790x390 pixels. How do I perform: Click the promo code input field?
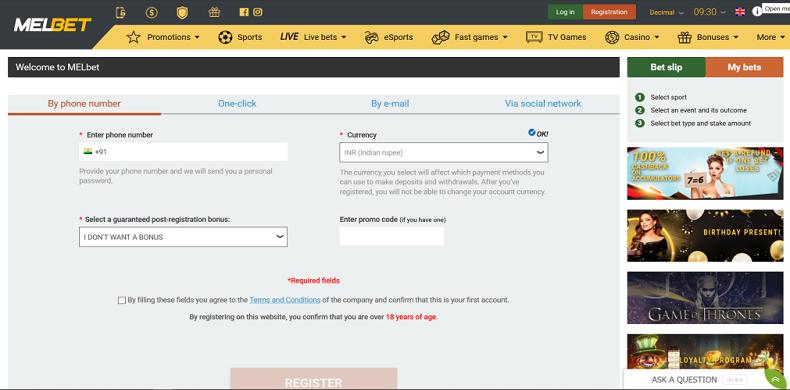point(391,236)
